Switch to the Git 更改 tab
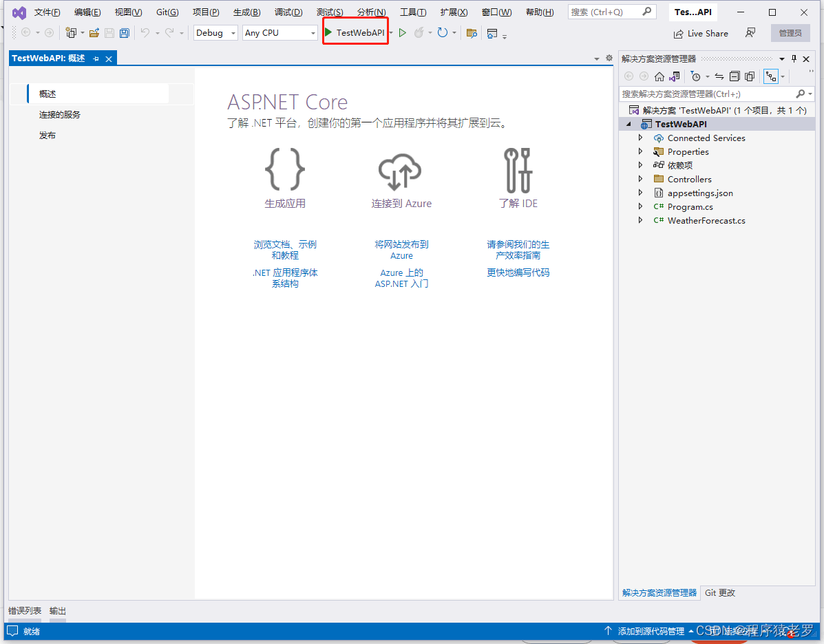Viewport: 824px width, 644px height. pos(720,592)
